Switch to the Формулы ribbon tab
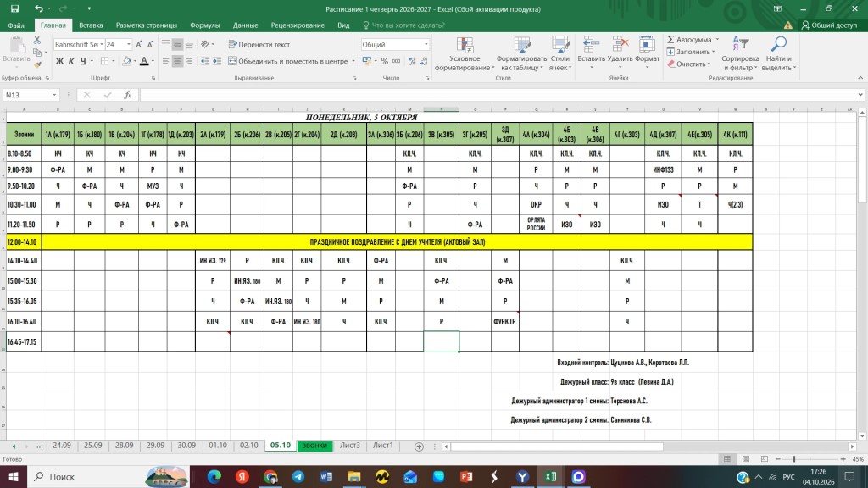Screen dimensions: 868x488 coord(205,25)
